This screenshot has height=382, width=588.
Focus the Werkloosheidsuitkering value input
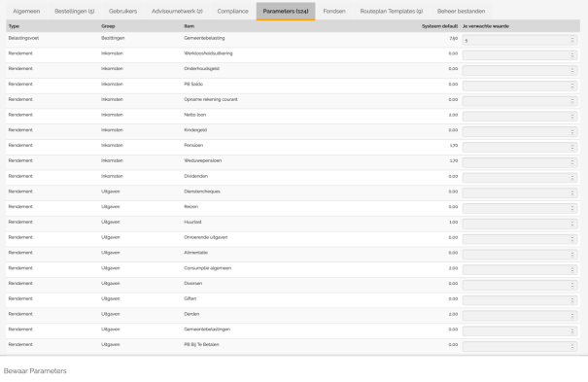pyautogui.click(x=520, y=55)
